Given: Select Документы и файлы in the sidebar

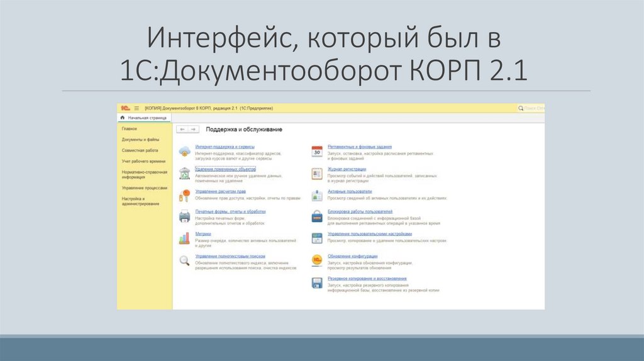Looking at the screenshot, I should click(x=140, y=140).
